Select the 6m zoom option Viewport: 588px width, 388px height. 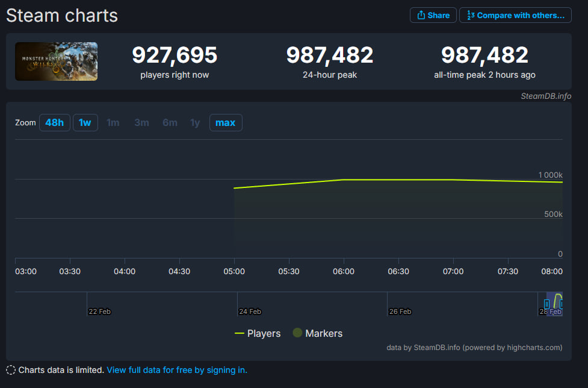[x=170, y=123]
